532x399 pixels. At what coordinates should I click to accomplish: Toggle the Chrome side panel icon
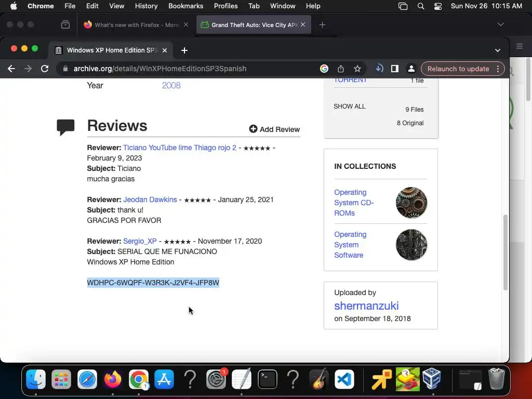coord(395,69)
